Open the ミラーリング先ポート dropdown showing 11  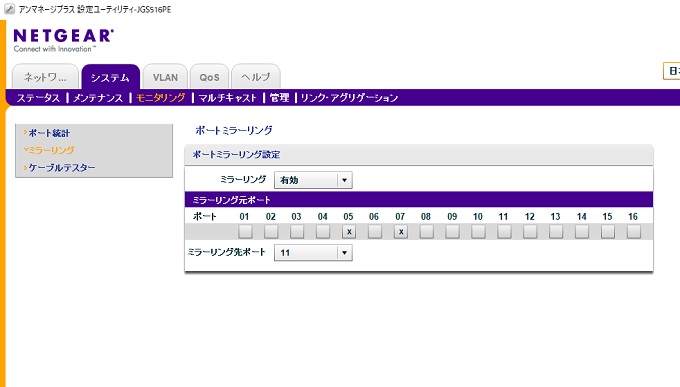(313, 253)
